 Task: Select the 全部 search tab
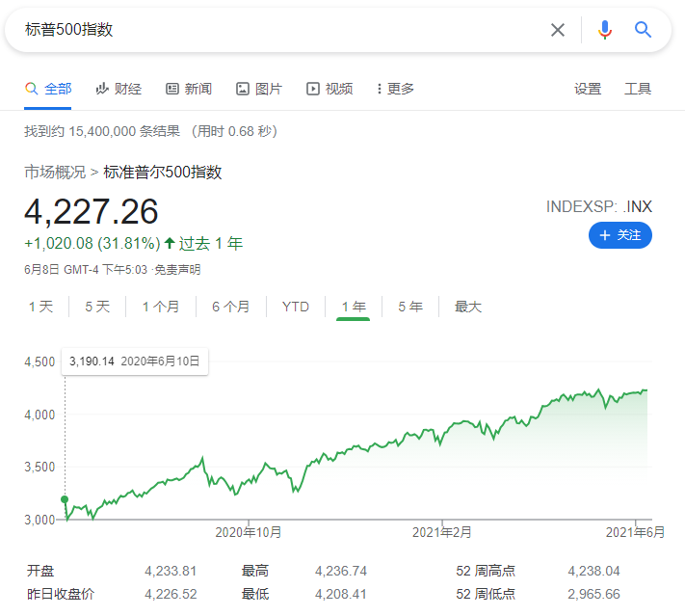48,89
